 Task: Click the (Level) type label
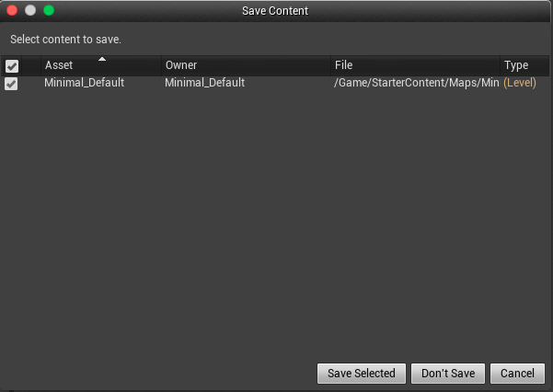tap(519, 83)
